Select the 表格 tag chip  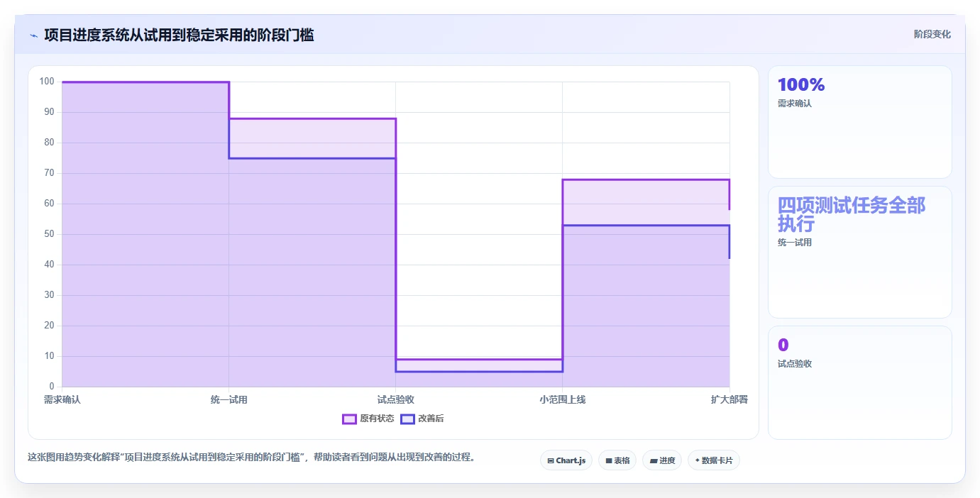(x=617, y=460)
